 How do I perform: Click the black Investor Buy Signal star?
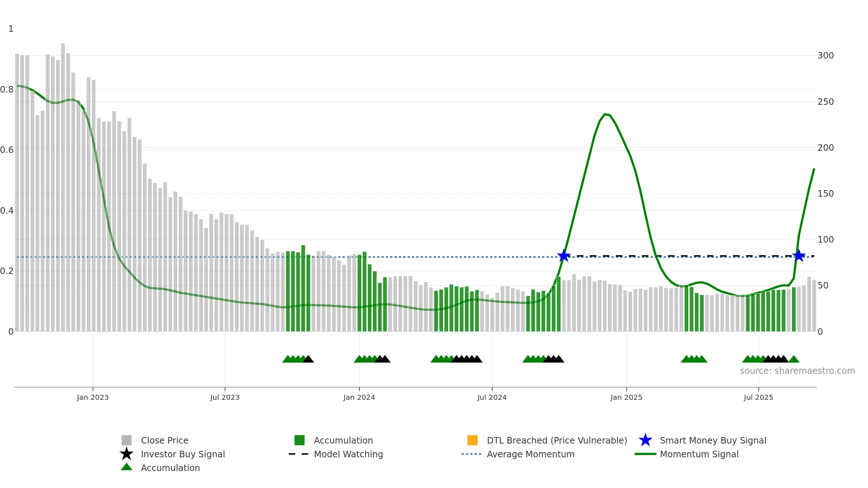click(x=127, y=454)
